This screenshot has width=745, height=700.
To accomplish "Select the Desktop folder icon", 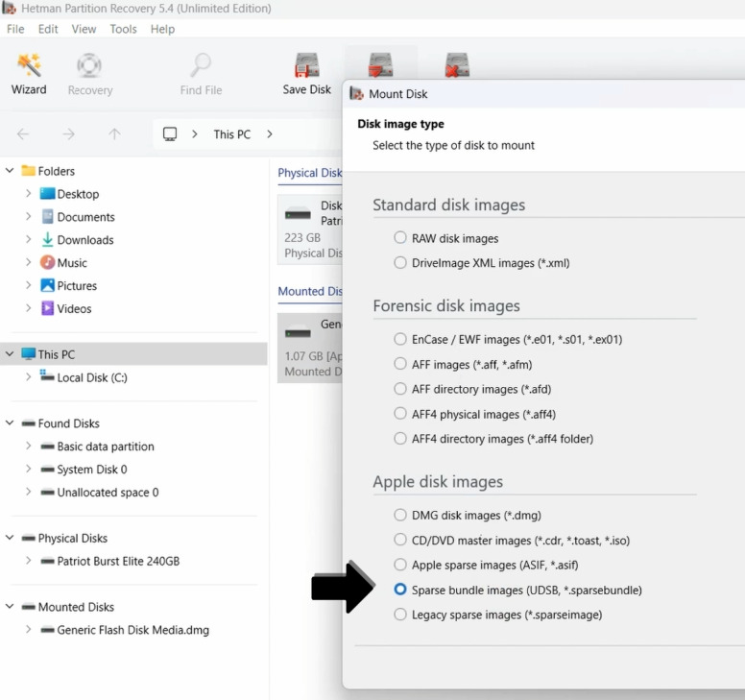I will [x=47, y=193].
